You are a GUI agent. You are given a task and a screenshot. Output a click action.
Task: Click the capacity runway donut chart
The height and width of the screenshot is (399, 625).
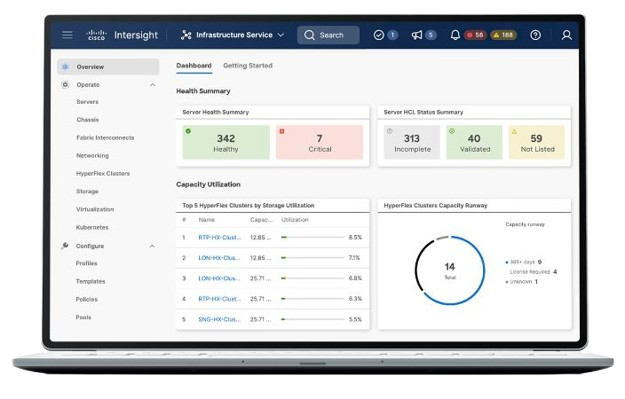pyautogui.click(x=450, y=271)
